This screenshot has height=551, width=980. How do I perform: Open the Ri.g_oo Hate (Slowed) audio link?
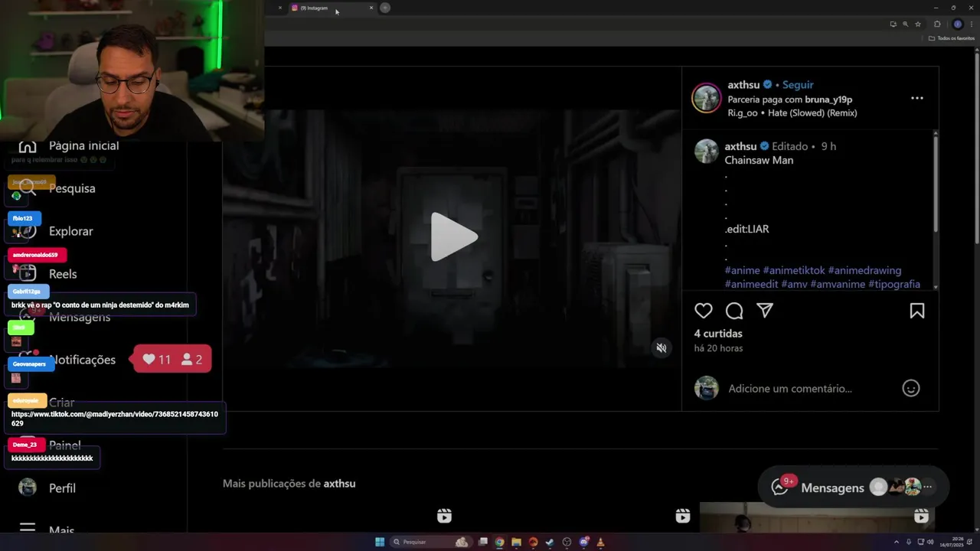[x=792, y=113]
